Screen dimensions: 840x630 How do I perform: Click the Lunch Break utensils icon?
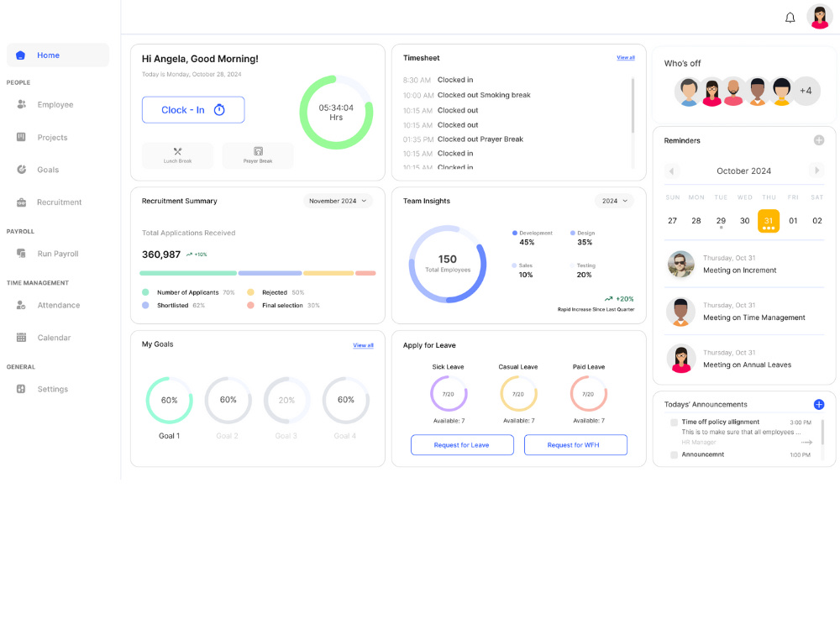tap(178, 151)
